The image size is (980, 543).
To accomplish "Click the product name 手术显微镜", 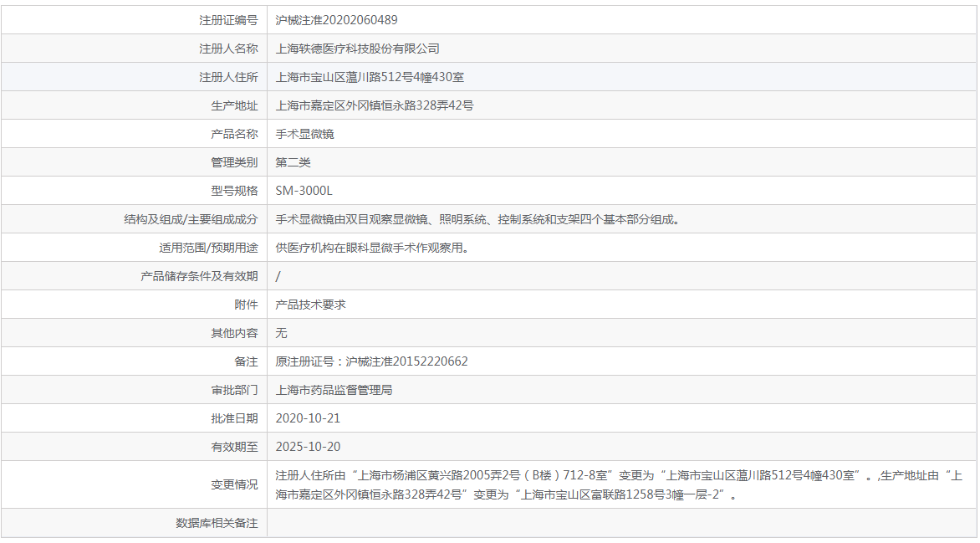I will click(x=305, y=134).
